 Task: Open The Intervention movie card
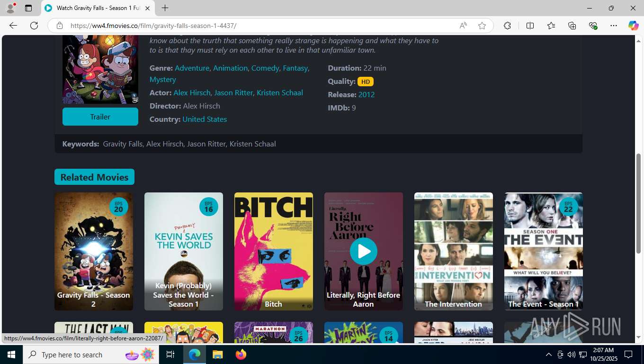click(454, 251)
